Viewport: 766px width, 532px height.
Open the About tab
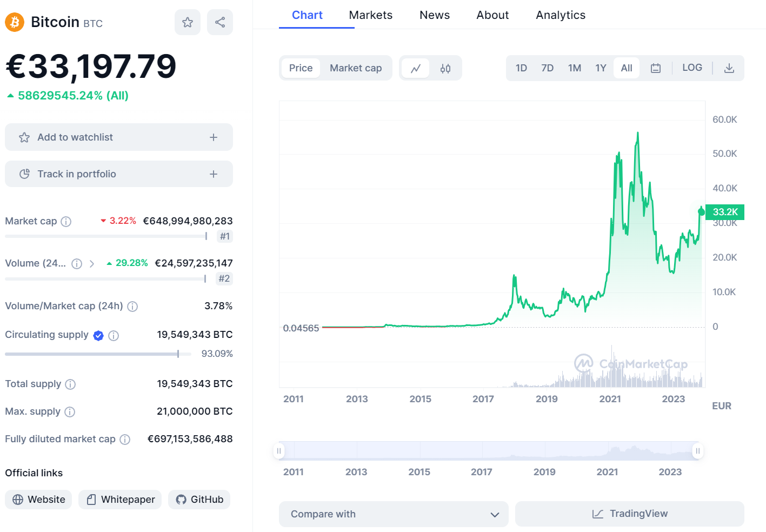[x=492, y=15]
